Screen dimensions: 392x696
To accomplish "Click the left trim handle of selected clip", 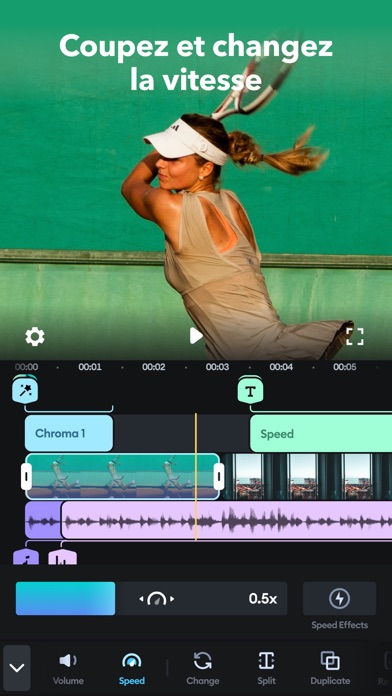I will [26, 476].
